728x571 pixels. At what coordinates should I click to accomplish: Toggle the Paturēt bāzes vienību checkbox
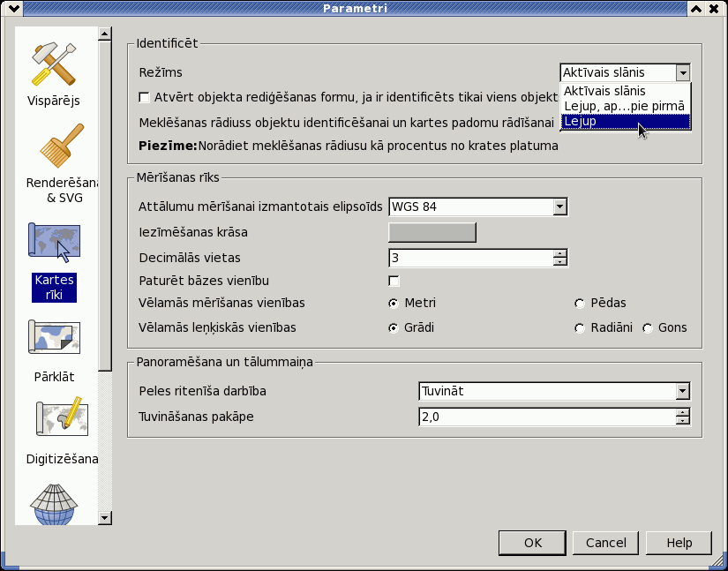tap(394, 281)
